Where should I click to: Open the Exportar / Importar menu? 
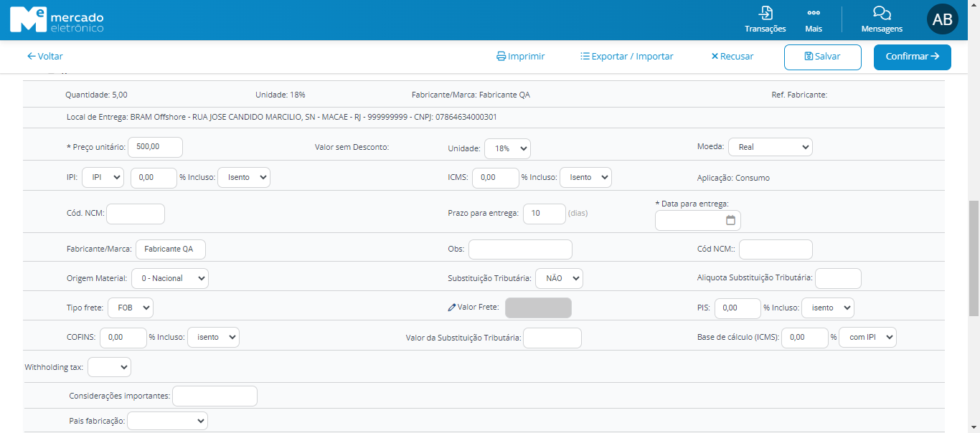626,57
